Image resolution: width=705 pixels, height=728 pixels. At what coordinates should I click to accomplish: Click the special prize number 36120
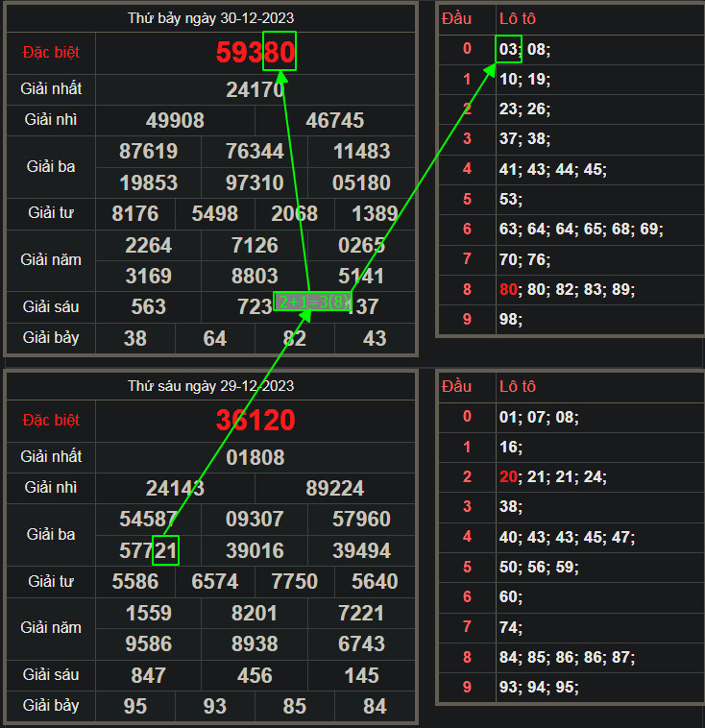[x=255, y=421]
